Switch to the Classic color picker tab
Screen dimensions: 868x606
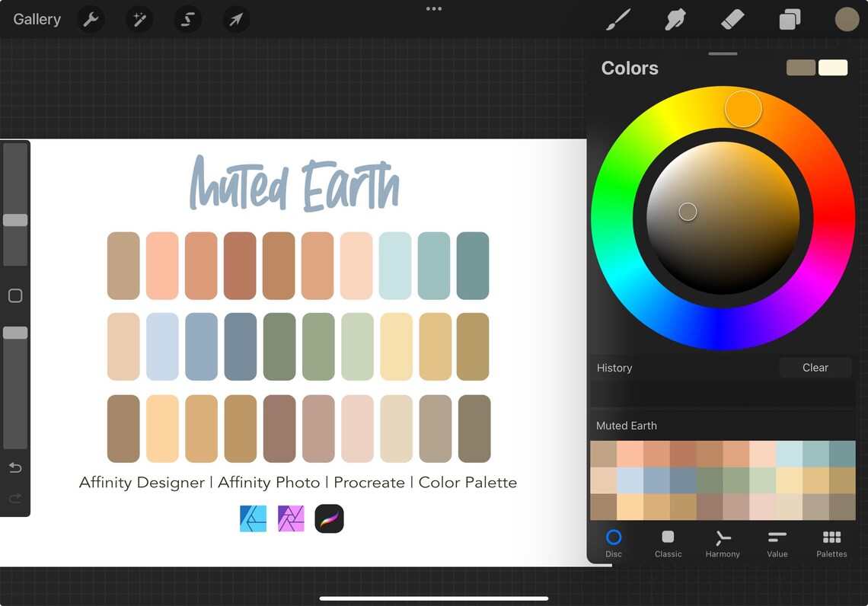click(x=668, y=543)
